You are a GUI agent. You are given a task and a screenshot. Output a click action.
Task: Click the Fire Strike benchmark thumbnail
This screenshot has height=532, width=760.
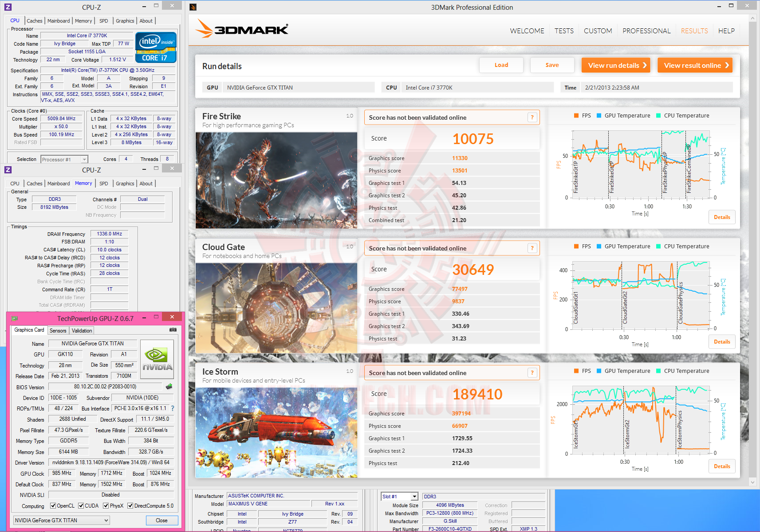276,180
